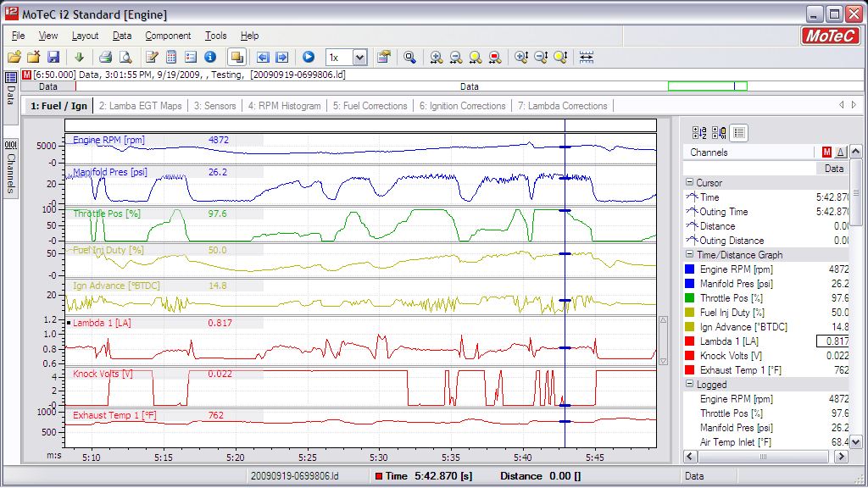Viewport: 868px width, 488px height.
Task: Open the 1x playback speed dropdown
Action: (x=359, y=57)
